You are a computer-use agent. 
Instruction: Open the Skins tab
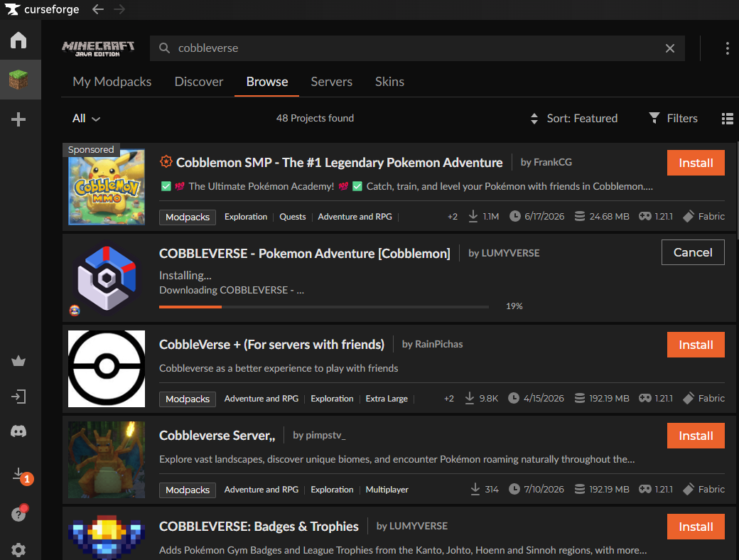[x=389, y=82]
